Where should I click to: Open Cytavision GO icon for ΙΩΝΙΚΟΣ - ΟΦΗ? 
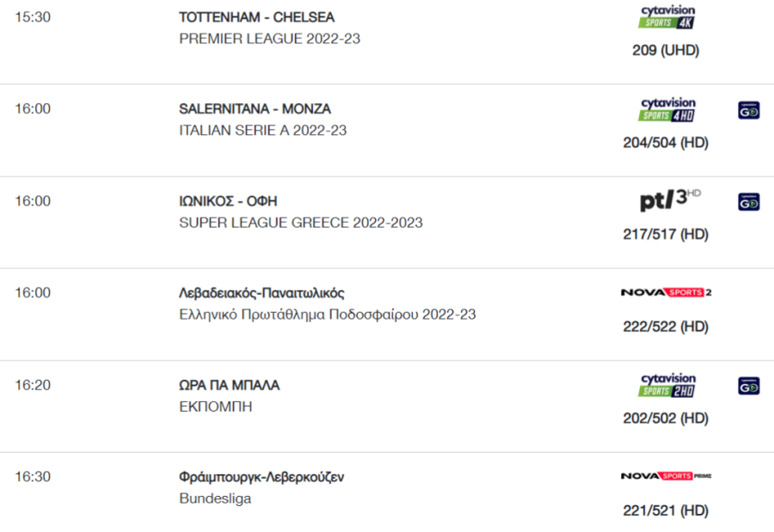click(x=749, y=202)
